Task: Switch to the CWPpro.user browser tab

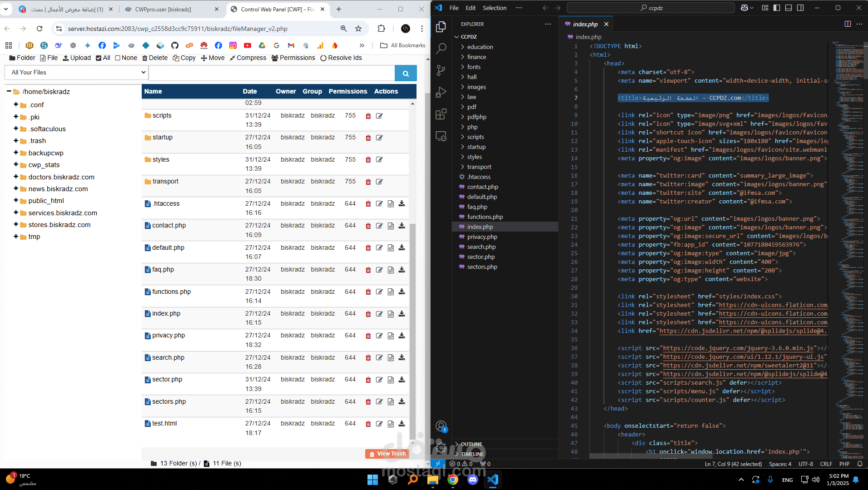Action: click(x=163, y=9)
